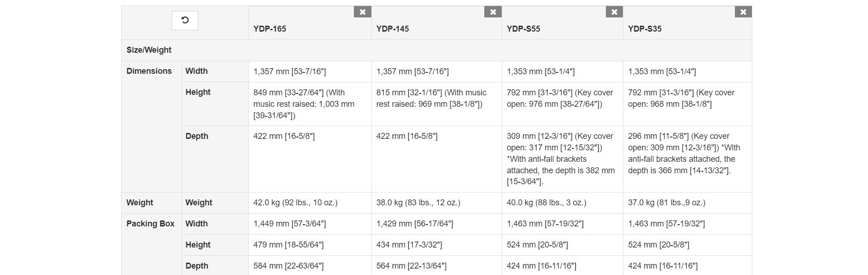Close the YDP-S55 comparison column
Viewport: 868px width, 275px height.
(x=614, y=12)
